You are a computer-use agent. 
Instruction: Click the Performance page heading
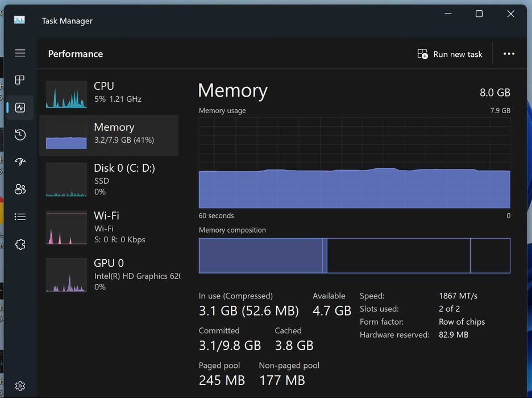(x=76, y=53)
